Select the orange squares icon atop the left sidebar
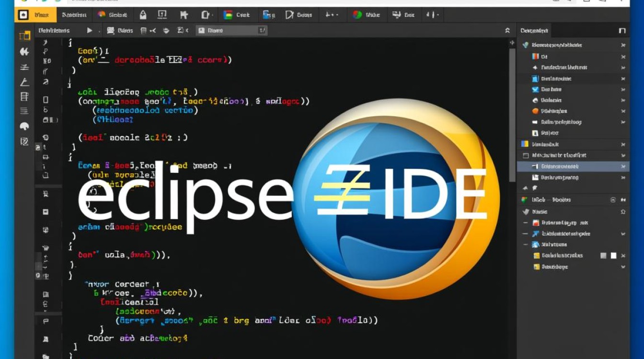Screen dimensions: 644x359 click(24, 36)
